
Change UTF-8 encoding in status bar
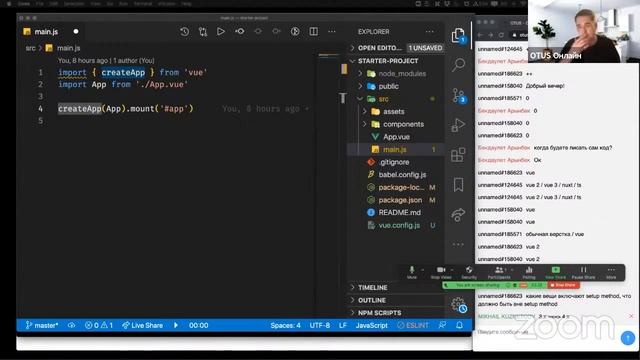click(x=320, y=325)
